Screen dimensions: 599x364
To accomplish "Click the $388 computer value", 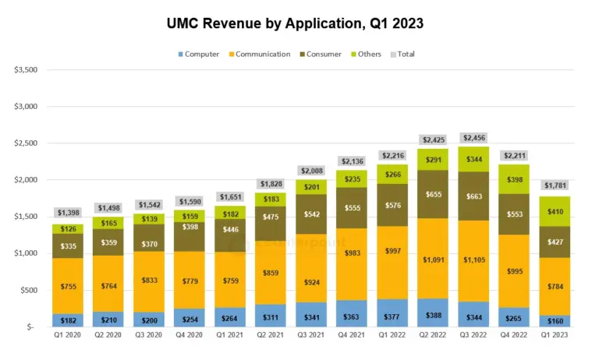I will click(x=434, y=315).
